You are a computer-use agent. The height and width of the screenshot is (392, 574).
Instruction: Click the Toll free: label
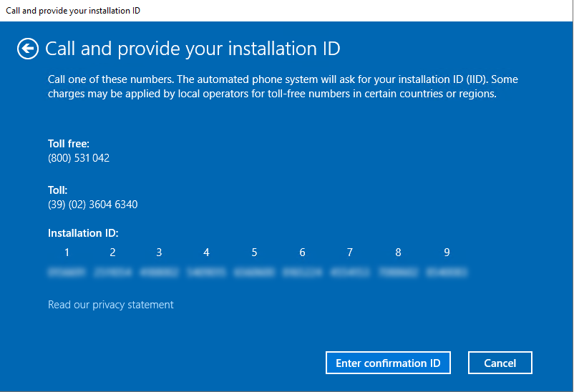[x=69, y=144]
